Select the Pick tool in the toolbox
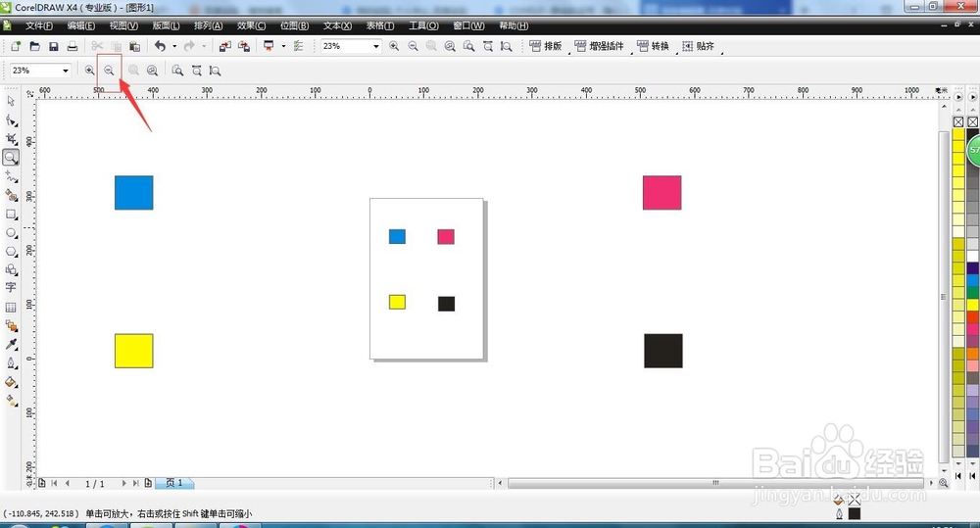The image size is (980, 528). pyautogui.click(x=11, y=101)
